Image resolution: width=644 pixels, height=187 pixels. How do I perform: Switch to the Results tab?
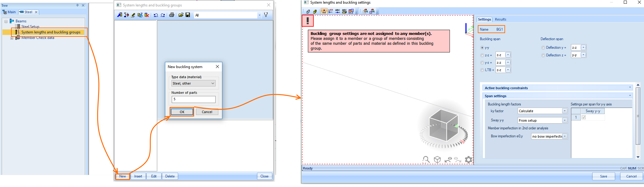(x=500, y=19)
